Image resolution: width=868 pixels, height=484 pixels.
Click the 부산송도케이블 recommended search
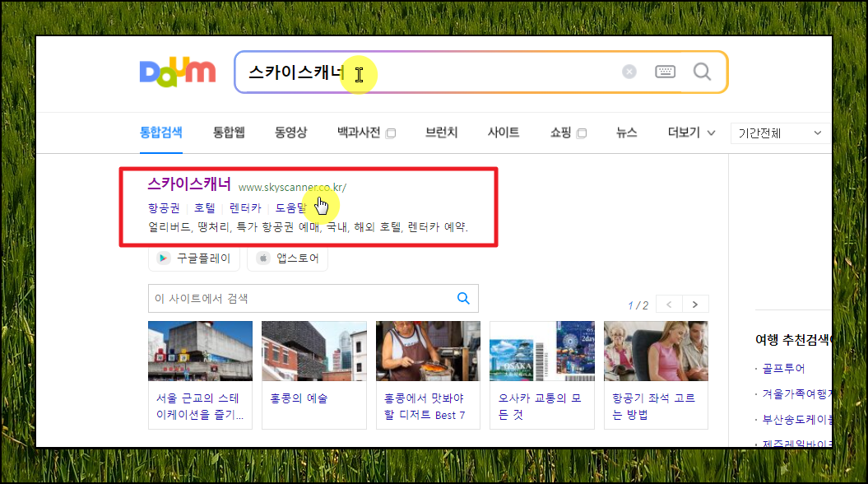tap(797, 419)
